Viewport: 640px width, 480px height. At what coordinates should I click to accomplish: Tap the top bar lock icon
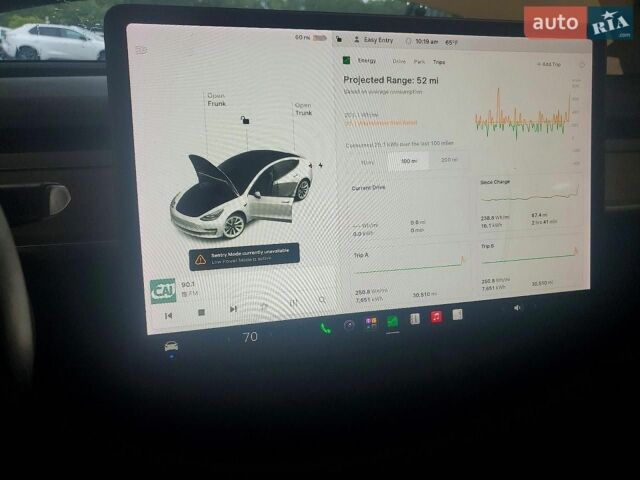coord(339,39)
